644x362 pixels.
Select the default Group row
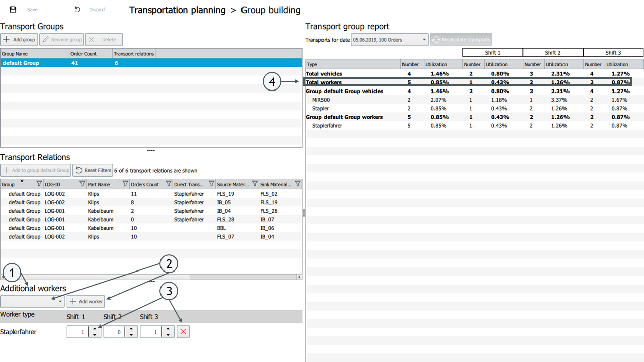[x=151, y=63]
